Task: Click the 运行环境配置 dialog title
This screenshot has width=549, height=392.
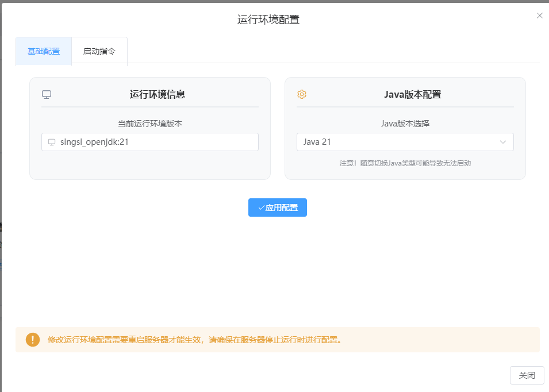Action: tap(268, 20)
